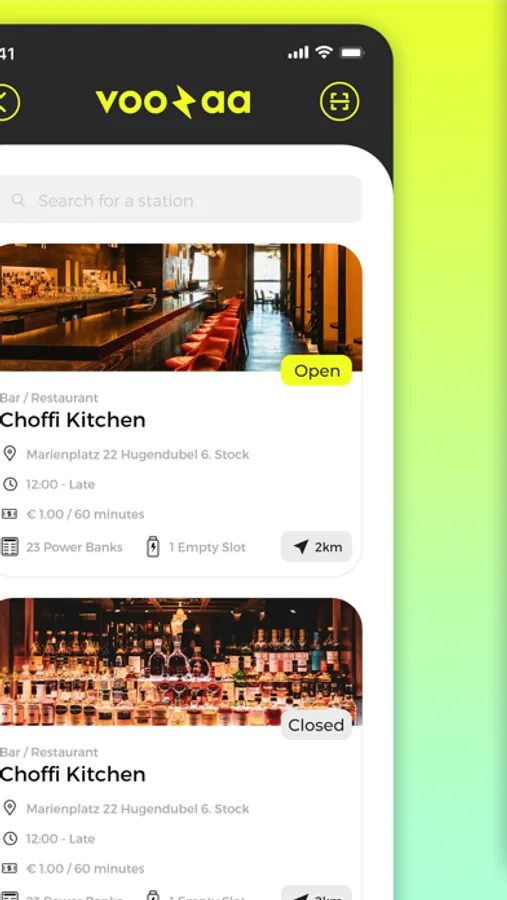Select the first Choffi Kitchen title
The height and width of the screenshot is (900, 507).
tap(72, 420)
